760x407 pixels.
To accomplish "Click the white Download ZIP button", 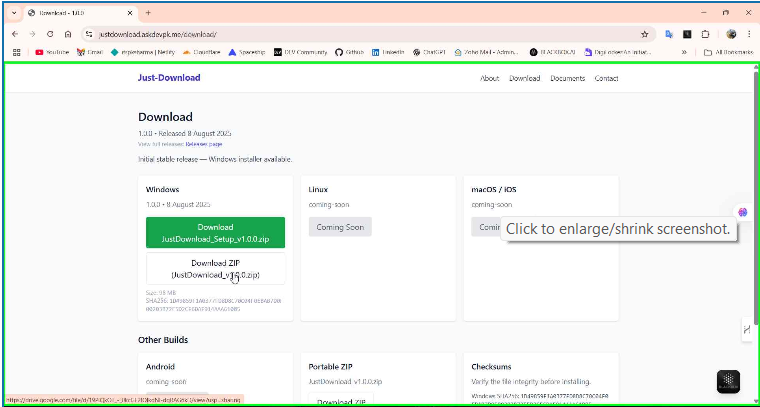I will [x=215, y=268].
